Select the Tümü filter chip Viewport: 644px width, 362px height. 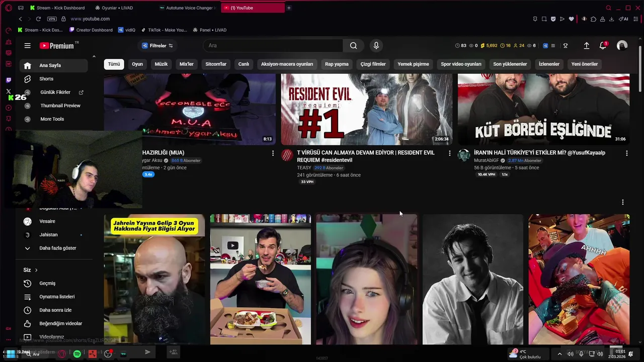[x=114, y=64]
